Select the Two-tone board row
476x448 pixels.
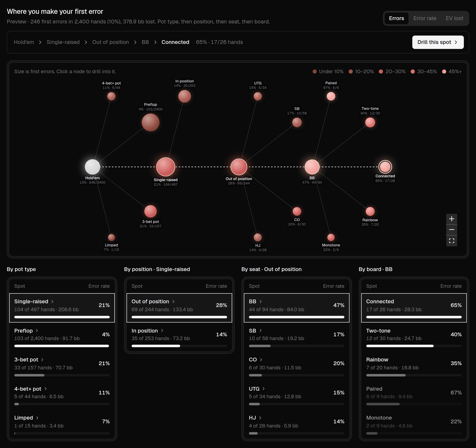(414, 337)
